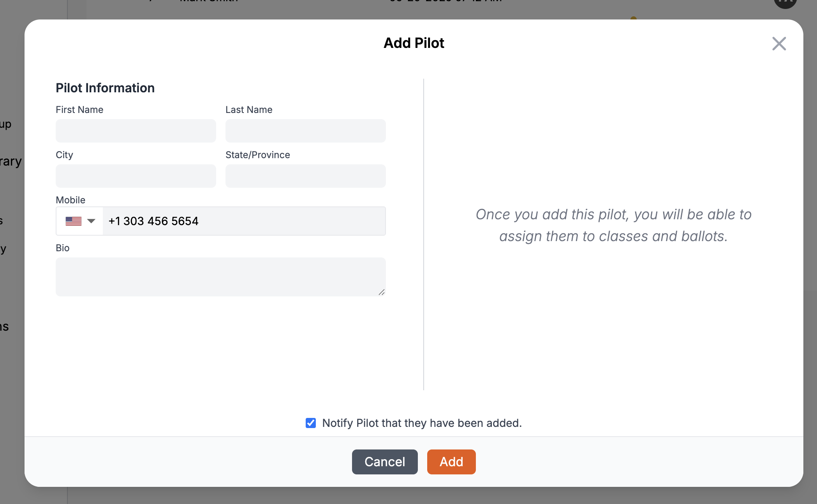
Task: Click the 'Notify Pilot that they have been added' label
Action: 422,423
